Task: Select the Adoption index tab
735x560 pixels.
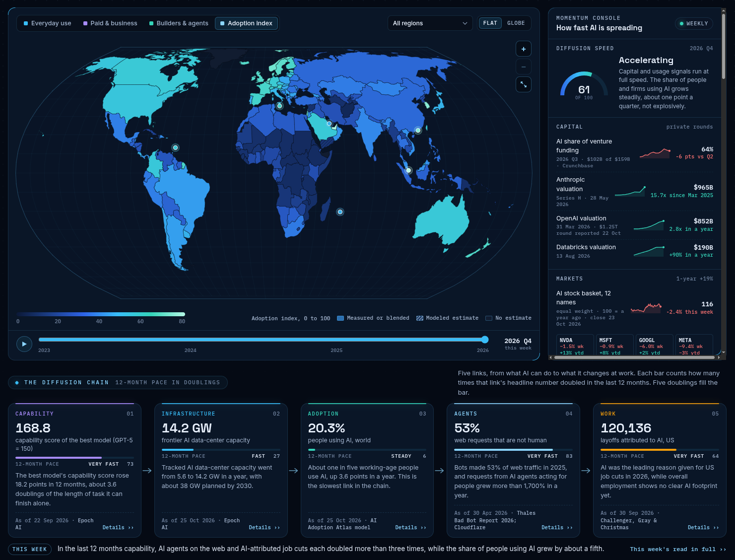Action: coord(246,23)
